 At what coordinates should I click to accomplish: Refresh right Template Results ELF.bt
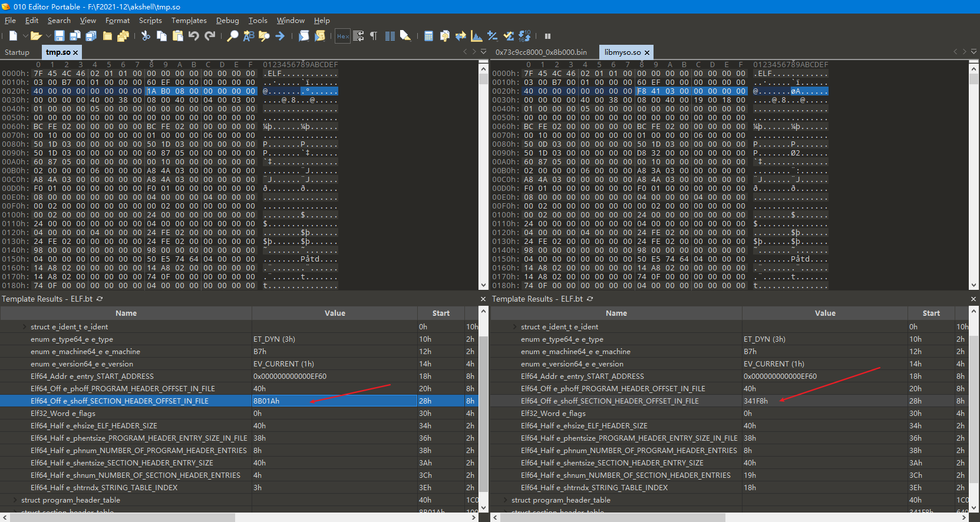590,299
